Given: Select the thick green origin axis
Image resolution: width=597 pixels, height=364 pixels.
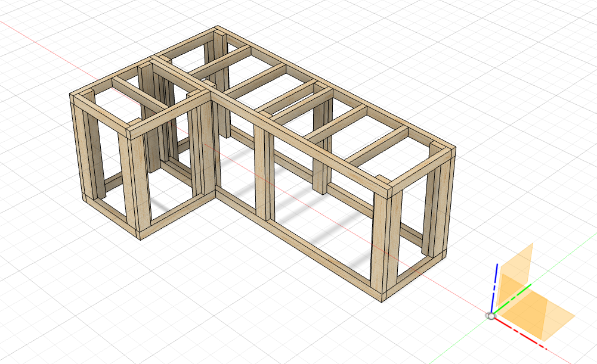Looking at the screenshot, I should tap(512, 299).
